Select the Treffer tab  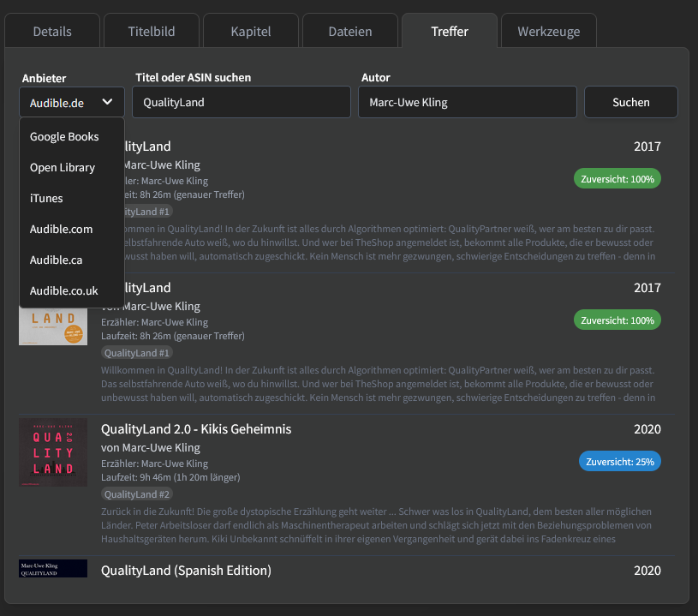coord(449,31)
